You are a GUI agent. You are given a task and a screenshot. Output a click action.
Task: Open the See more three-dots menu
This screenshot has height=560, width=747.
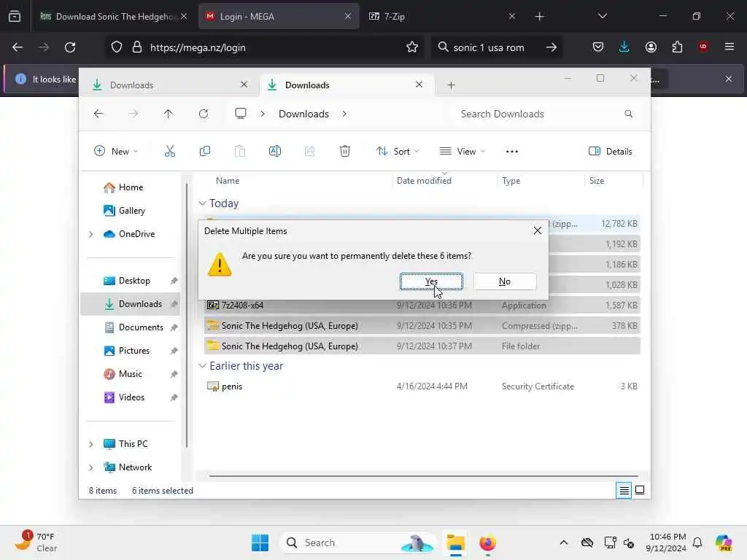point(511,152)
